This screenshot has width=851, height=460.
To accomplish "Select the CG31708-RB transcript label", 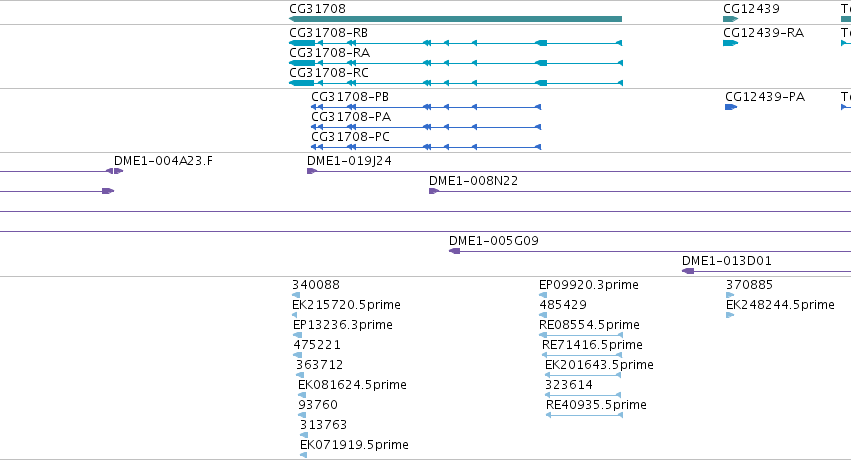I will 328,33.
